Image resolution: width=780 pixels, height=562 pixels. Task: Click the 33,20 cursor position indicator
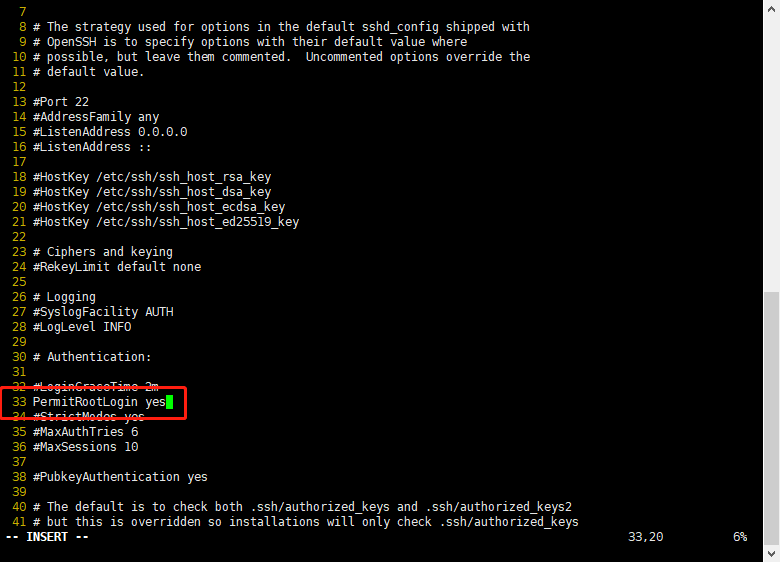(x=645, y=537)
